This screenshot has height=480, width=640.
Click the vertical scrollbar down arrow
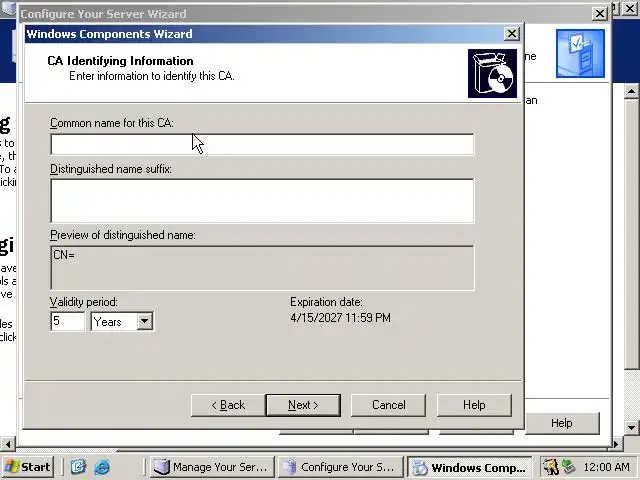tap(631, 428)
